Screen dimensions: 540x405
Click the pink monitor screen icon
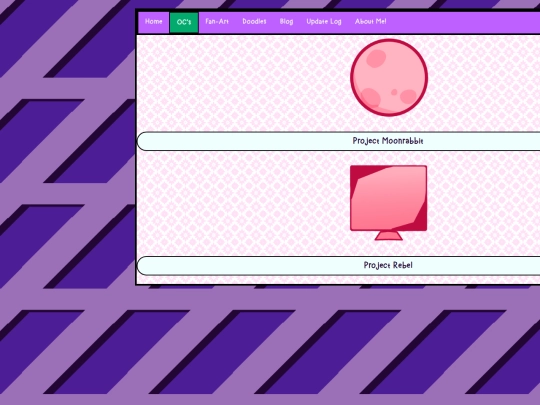[x=388, y=202]
